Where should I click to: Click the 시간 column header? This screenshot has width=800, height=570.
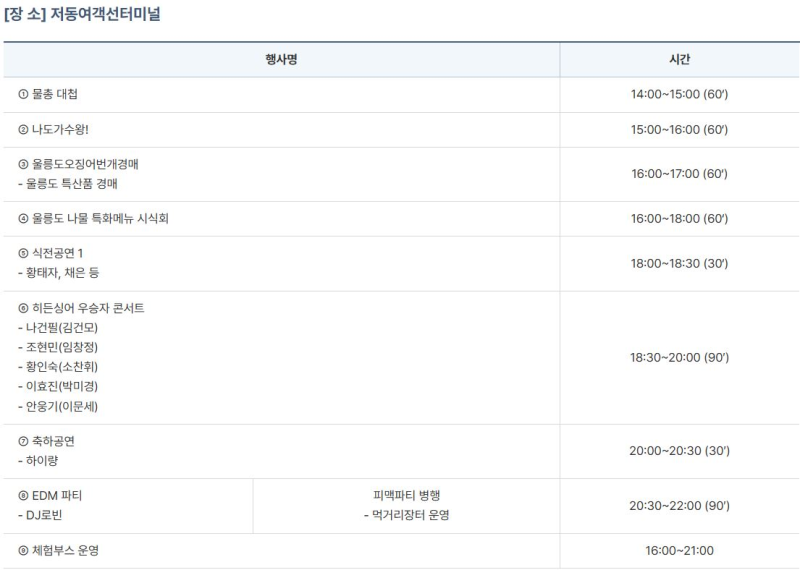[x=679, y=60]
